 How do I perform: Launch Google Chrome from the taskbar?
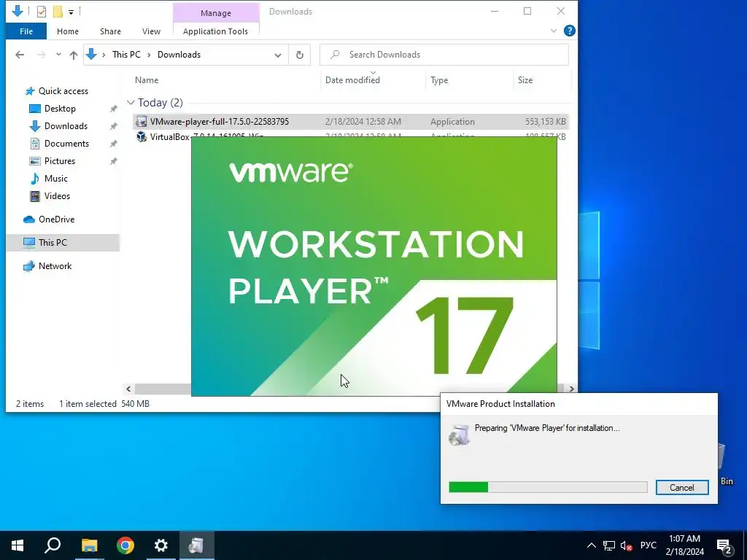coord(125,545)
